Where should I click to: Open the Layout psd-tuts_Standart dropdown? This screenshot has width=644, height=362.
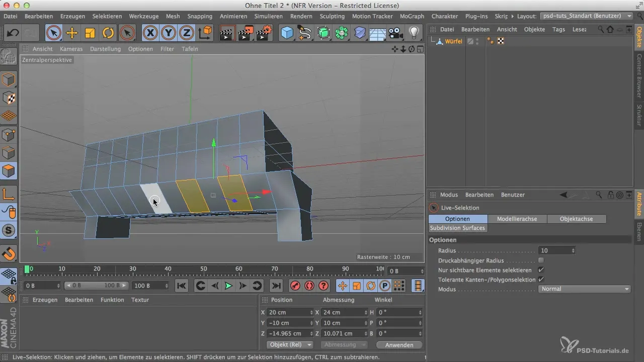pyautogui.click(x=587, y=16)
